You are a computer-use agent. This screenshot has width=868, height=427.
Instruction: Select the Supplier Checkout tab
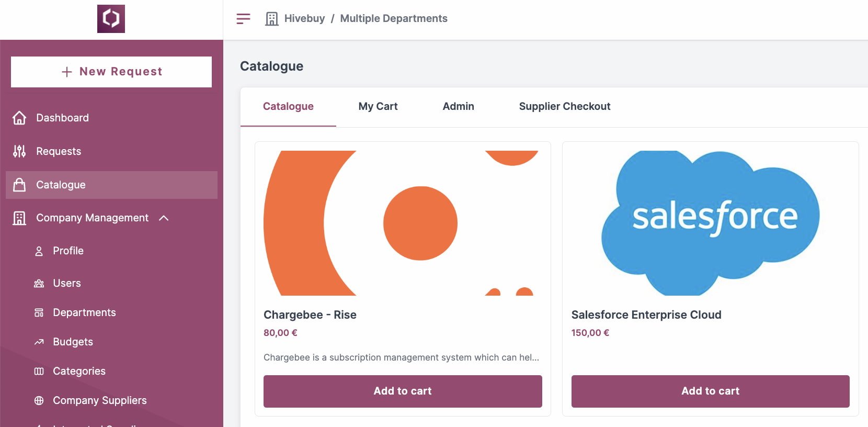pyautogui.click(x=564, y=107)
